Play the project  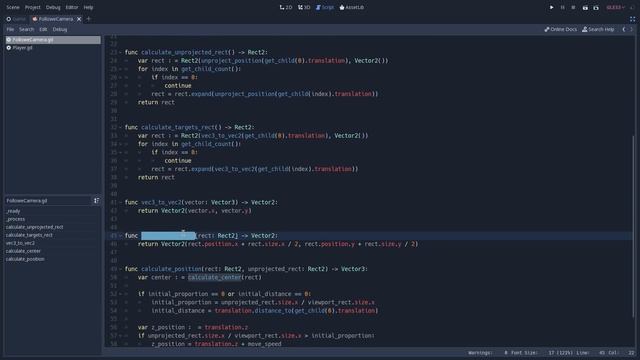tap(551, 7)
